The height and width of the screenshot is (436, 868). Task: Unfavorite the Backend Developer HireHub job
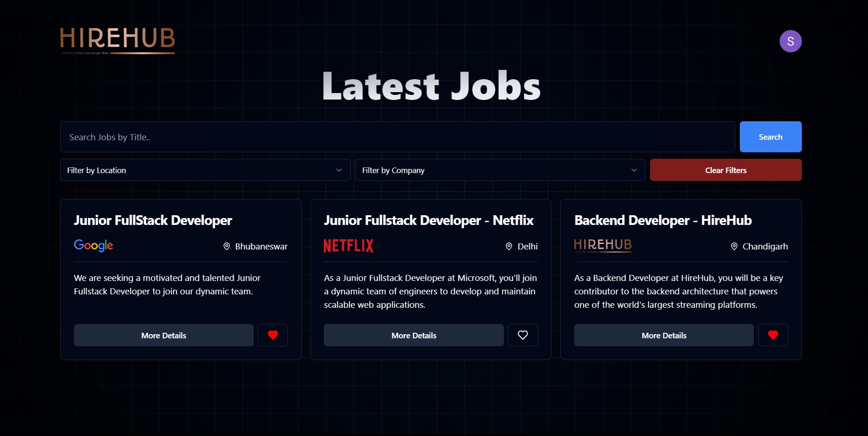[773, 335]
